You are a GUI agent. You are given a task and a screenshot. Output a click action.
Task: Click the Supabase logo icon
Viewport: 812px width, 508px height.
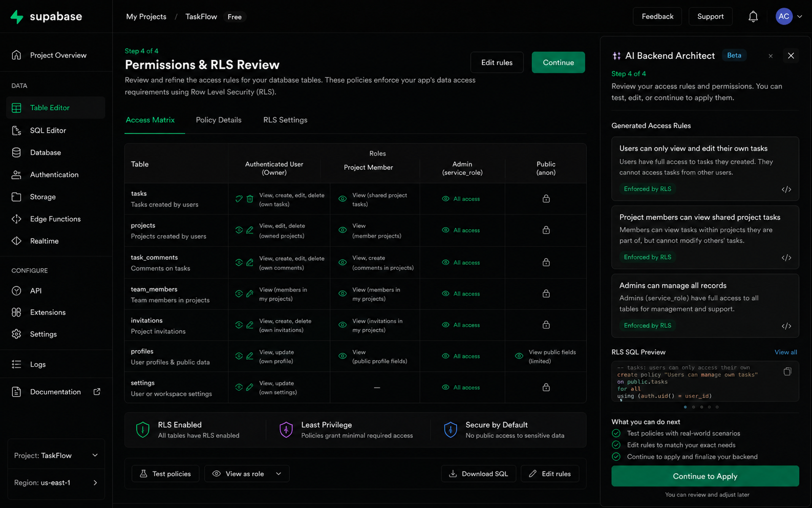17,17
